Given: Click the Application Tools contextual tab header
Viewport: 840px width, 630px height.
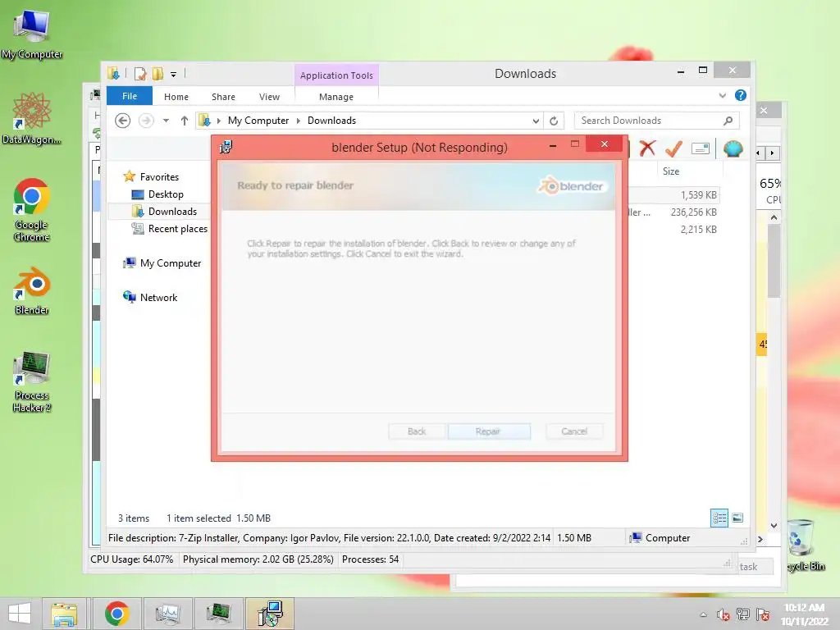Looking at the screenshot, I should pos(336,75).
